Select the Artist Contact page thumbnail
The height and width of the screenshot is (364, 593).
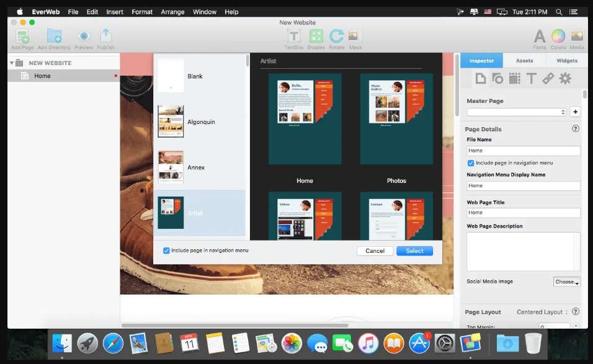pos(396,216)
